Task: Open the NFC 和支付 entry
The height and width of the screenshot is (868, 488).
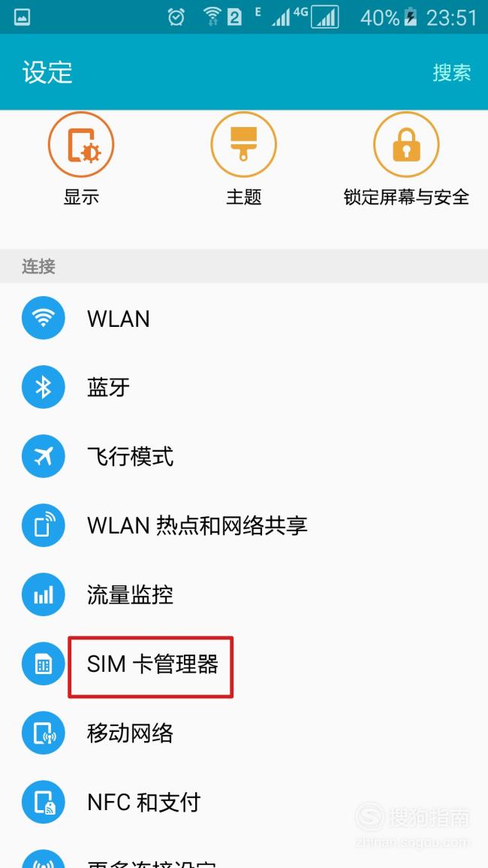Action: tap(244, 802)
